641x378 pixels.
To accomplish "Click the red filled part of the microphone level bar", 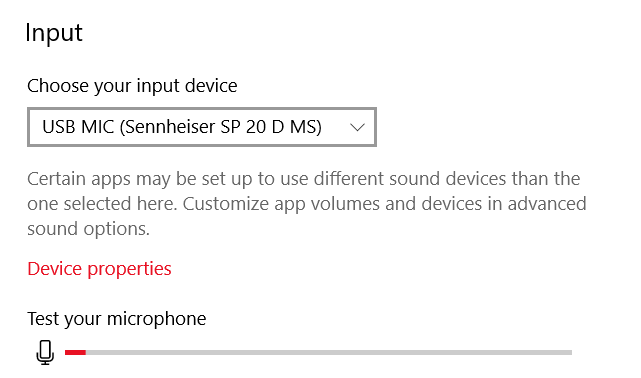I will [x=75, y=352].
